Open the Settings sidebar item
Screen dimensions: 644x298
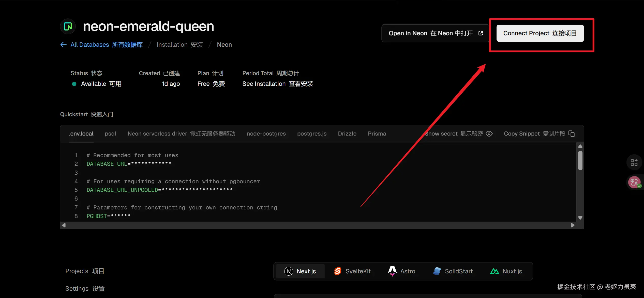tap(85, 289)
